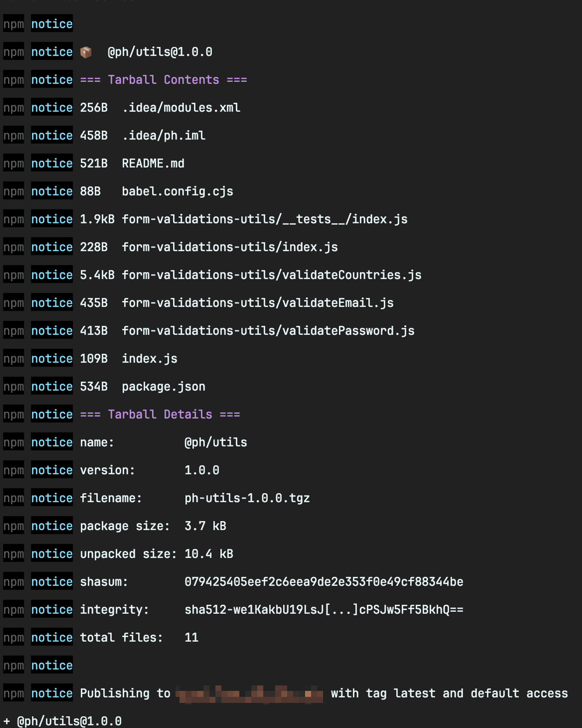The height and width of the screenshot is (728, 582).
Task: Select the '1.9kB' file size
Action: 97,219
